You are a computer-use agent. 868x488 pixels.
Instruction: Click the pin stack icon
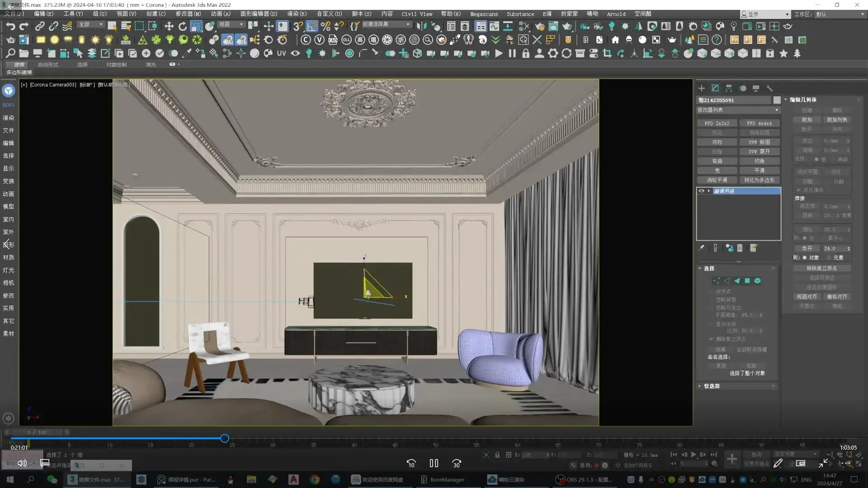(701, 248)
